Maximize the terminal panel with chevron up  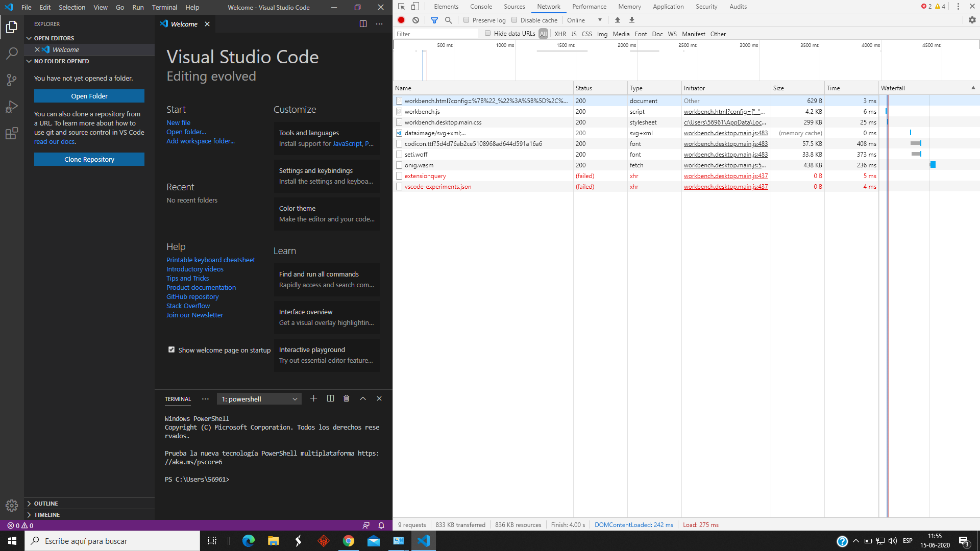(363, 398)
